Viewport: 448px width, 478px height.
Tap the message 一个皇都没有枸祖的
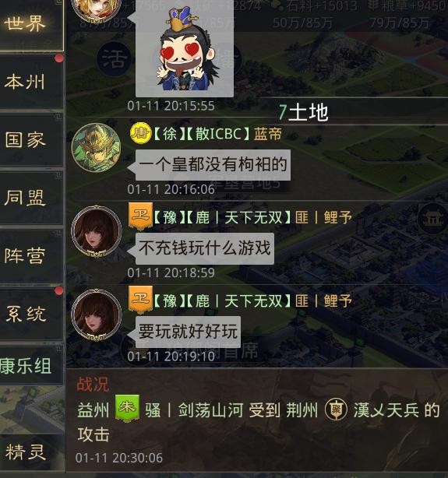point(213,164)
